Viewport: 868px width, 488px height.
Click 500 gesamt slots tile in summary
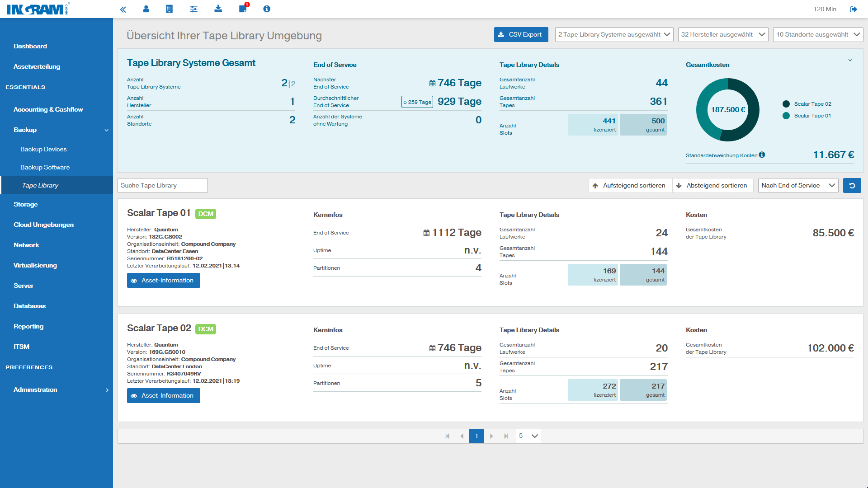click(x=643, y=125)
